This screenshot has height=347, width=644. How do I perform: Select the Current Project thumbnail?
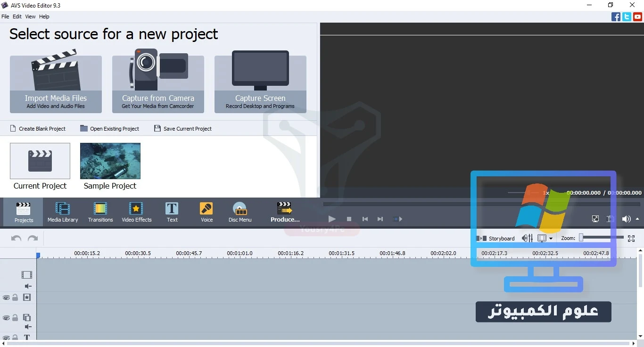click(40, 161)
